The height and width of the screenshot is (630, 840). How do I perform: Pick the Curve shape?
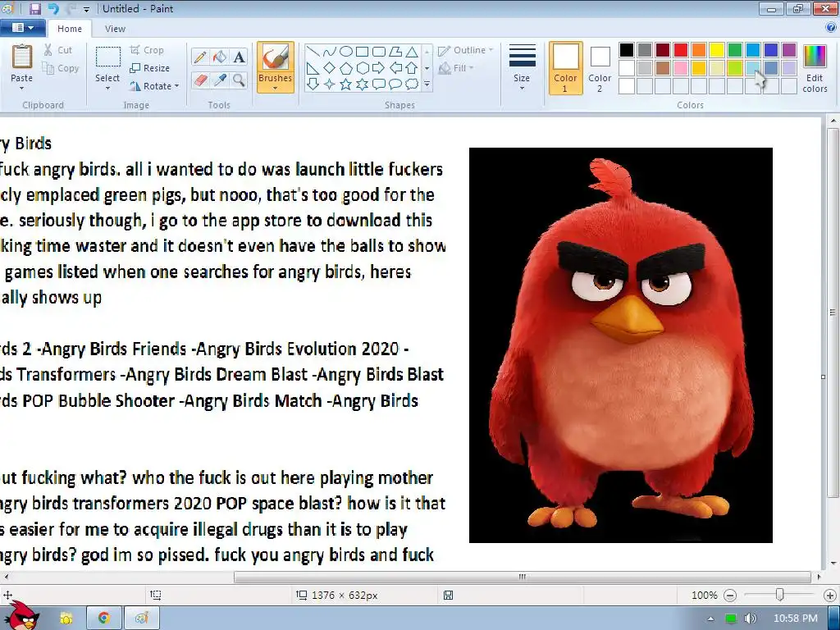(x=330, y=52)
